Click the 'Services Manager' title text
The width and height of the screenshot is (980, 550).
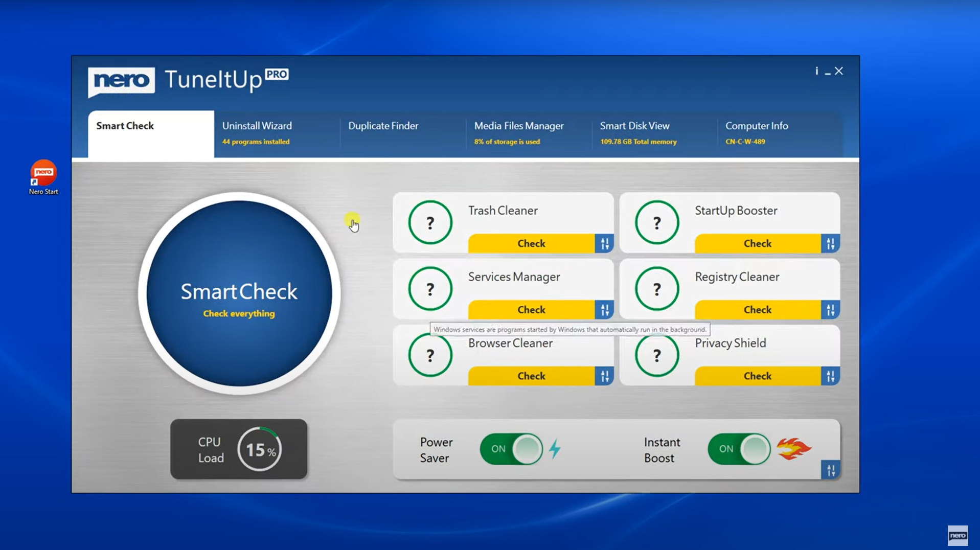(514, 277)
